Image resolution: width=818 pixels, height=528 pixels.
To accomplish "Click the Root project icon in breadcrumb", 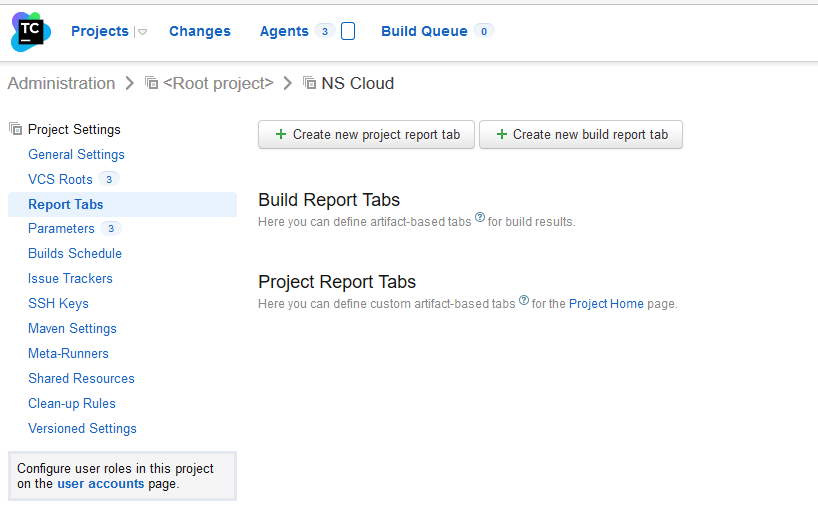I will (x=152, y=84).
